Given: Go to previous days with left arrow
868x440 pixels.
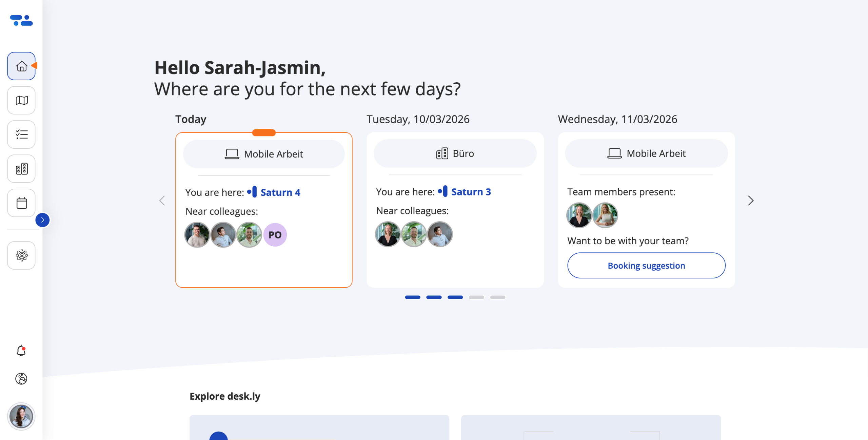Looking at the screenshot, I should pyautogui.click(x=162, y=201).
